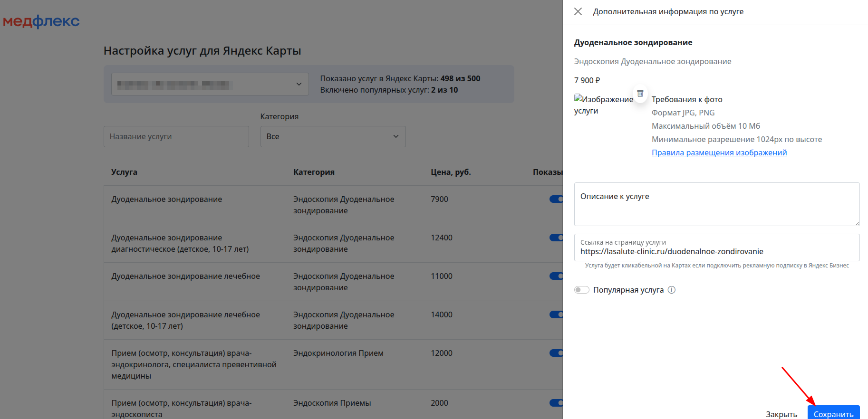This screenshot has width=868, height=419.
Task: Edit the Ссылка на страницу услуги field
Action: pos(716,251)
